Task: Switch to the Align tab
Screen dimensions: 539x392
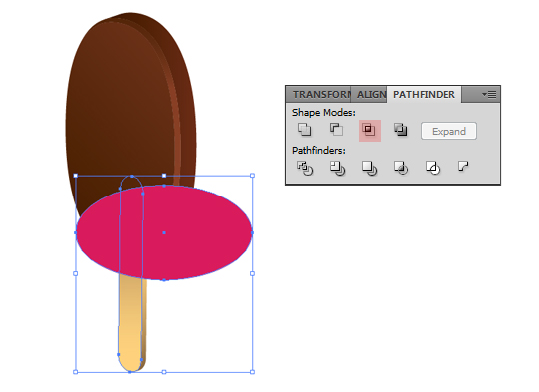Action: (x=371, y=94)
